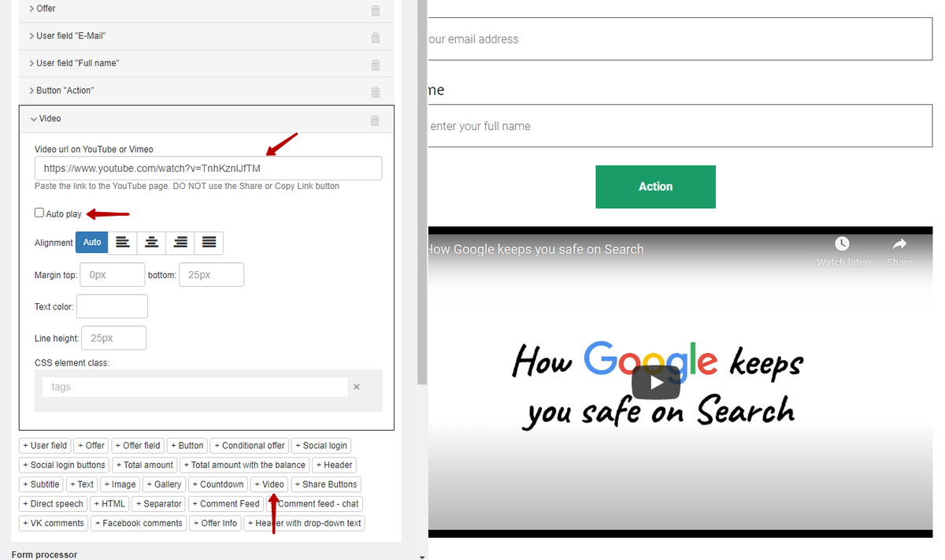Add a Header element

(x=335, y=465)
